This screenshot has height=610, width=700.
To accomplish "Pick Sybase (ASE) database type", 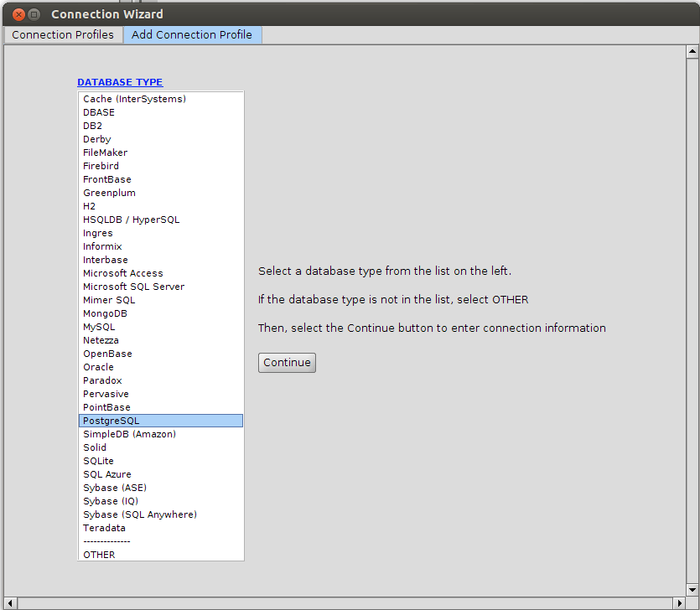I will 115,488.
